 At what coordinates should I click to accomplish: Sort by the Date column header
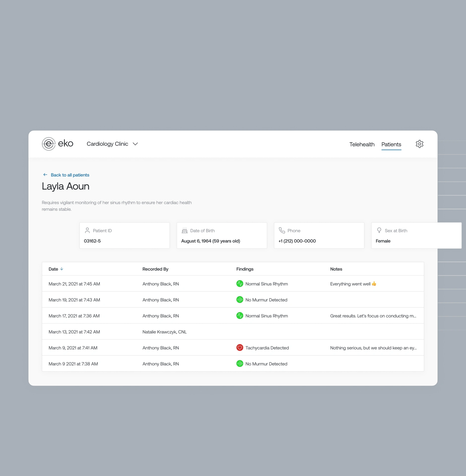tap(53, 269)
